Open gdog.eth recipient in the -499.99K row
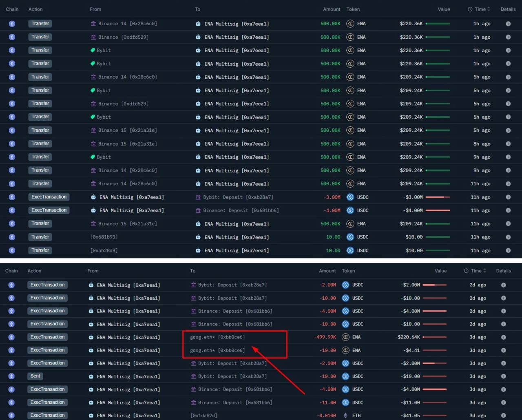 click(217, 337)
